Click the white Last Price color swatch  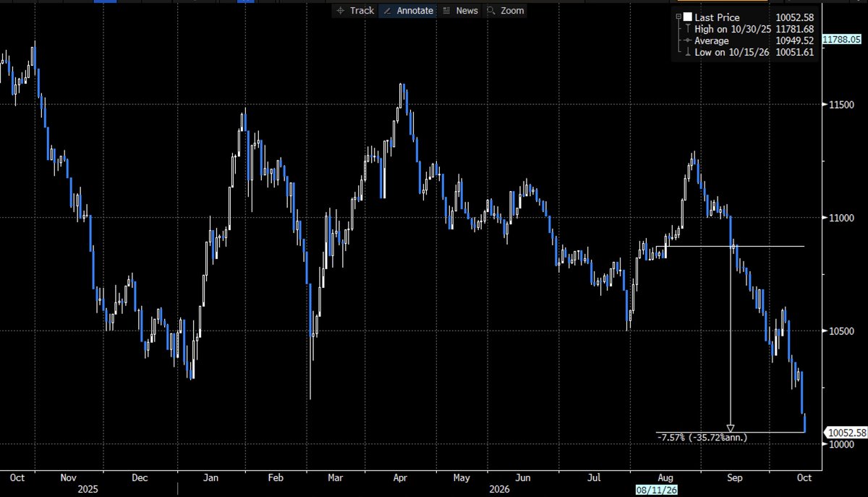(x=687, y=17)
